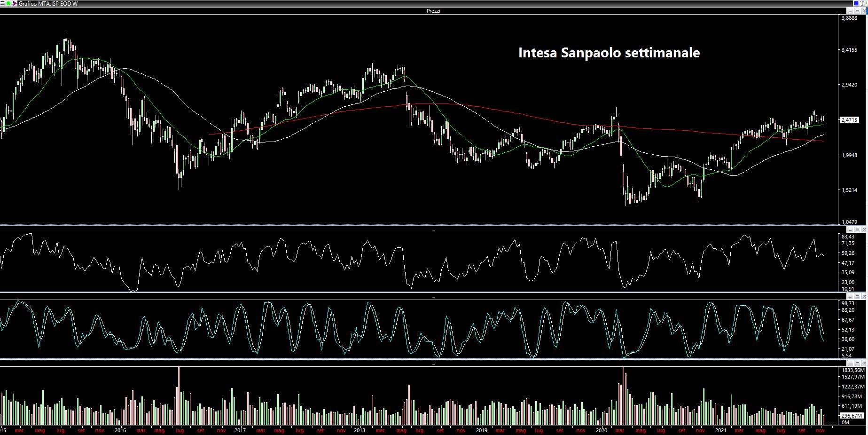Viewport: 868px width, 435px height.
Task: Maximize the Prezzi price panel
Action: click(x=857, y=11)
